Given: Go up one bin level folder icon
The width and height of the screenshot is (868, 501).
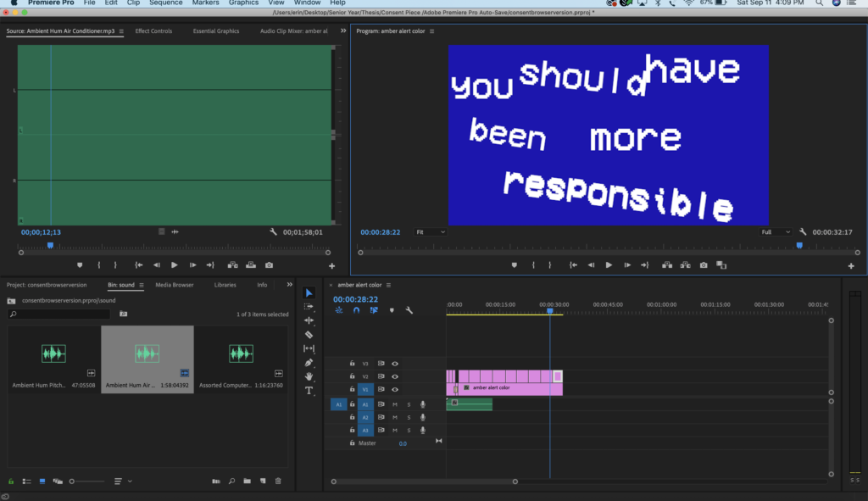Looking at the screenshot, I should pos(11,301).
